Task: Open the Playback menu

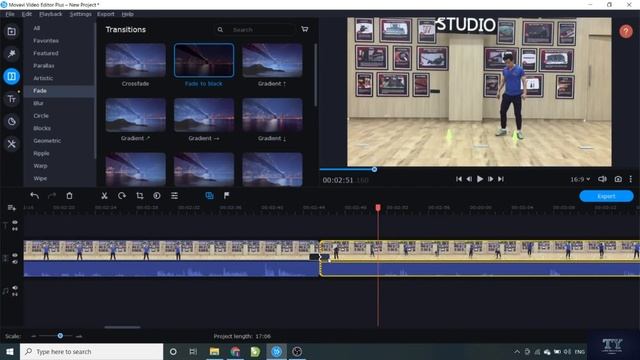Action: pos(51,14)
